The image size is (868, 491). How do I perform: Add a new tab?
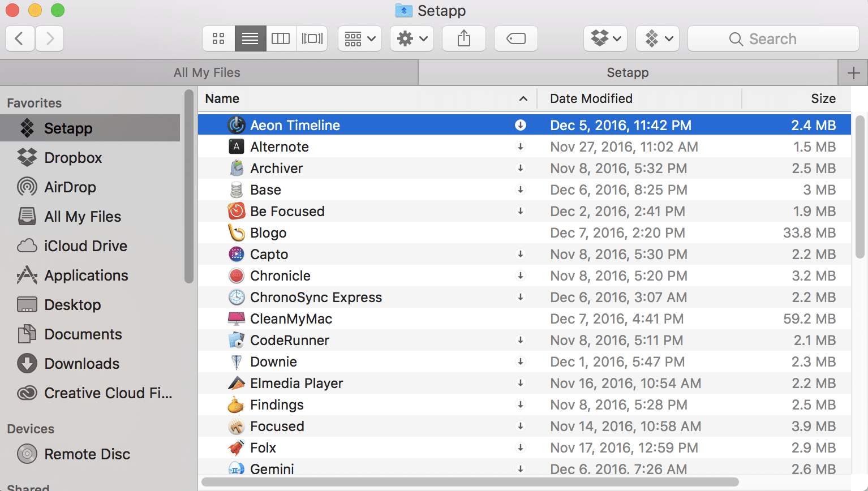tap(853, 72)
